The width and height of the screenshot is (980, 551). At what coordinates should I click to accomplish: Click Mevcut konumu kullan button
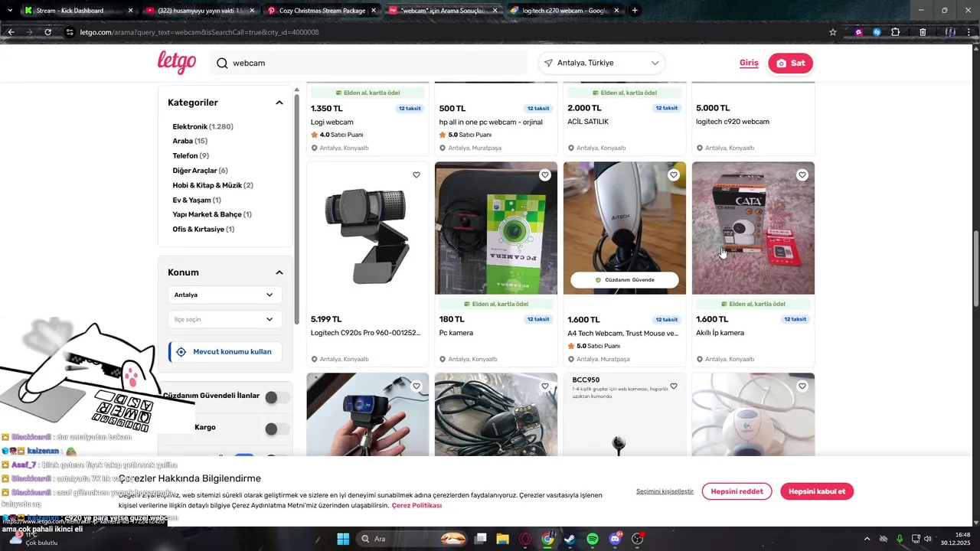[x=224, y=352]
